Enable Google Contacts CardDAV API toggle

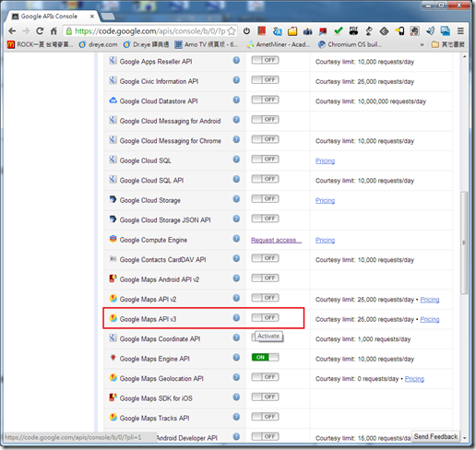265,258
